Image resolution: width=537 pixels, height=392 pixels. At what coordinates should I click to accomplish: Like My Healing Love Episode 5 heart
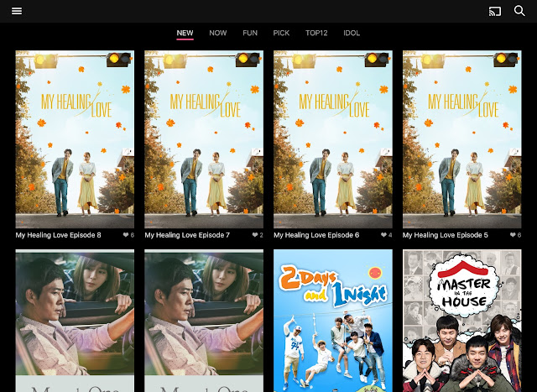click(x=513, y=235)
